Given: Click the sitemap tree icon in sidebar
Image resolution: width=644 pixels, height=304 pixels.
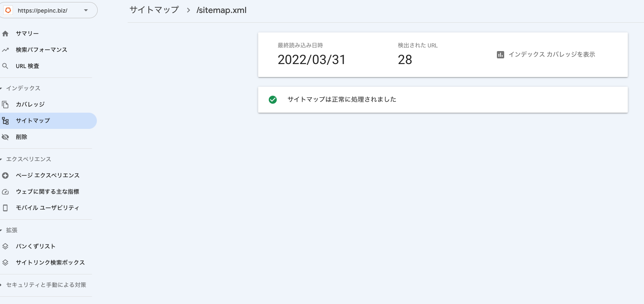Looking at the screenshot, I should tap(5, 121).
